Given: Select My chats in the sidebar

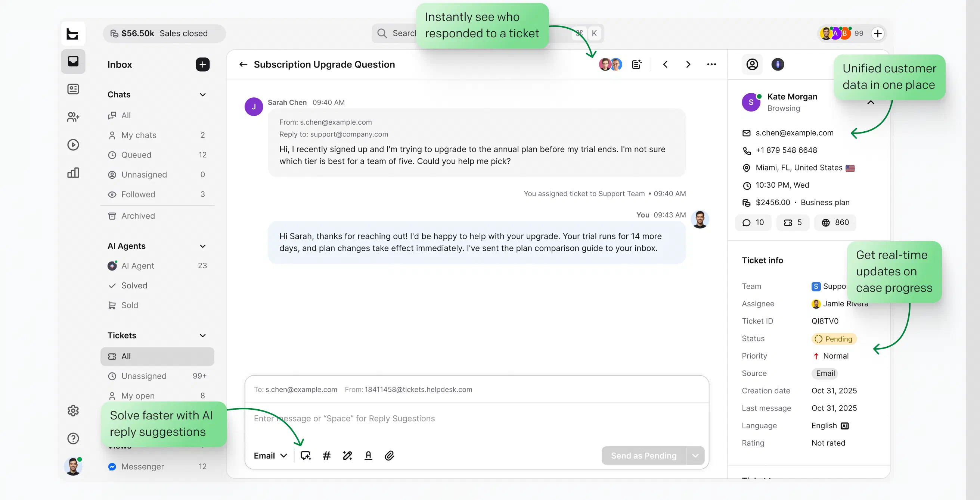Looking at the screenshot, I should (x=157, y=135).
